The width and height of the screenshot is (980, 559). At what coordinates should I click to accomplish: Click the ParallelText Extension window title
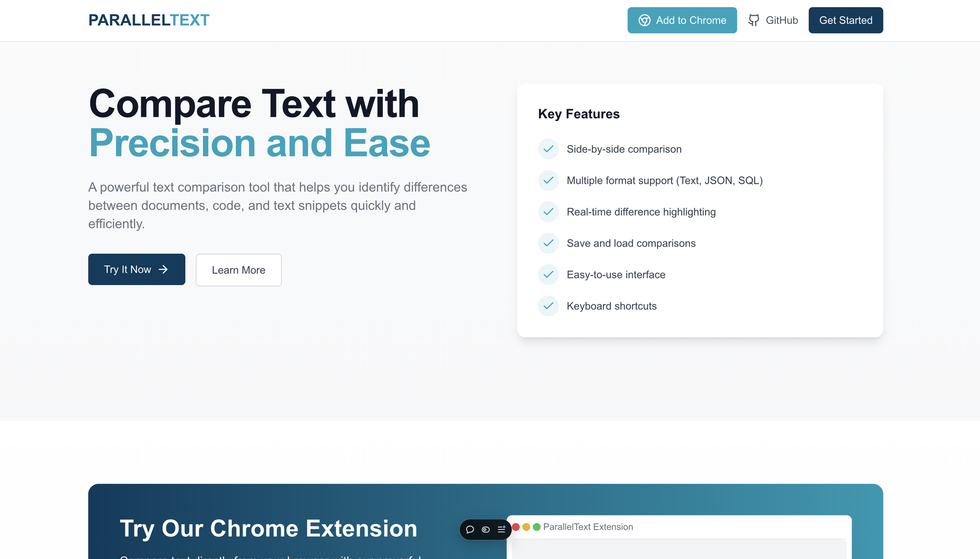(x=588, y=527)
